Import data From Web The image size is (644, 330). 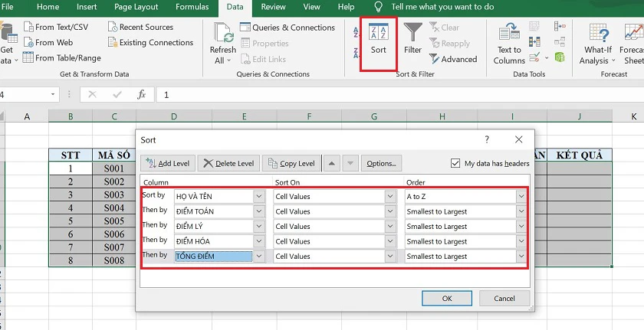pyautogui.click(x=48, y=42)
